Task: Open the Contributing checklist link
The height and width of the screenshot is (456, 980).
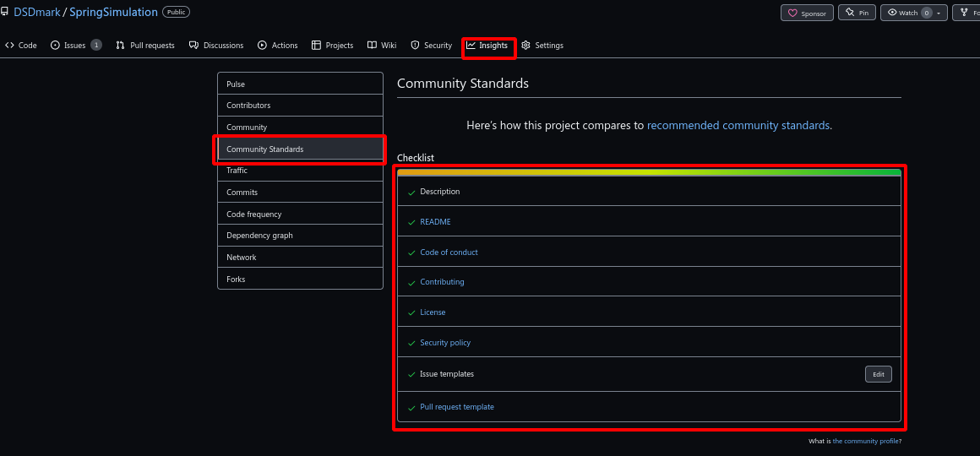Action: [x=442, y=282]
